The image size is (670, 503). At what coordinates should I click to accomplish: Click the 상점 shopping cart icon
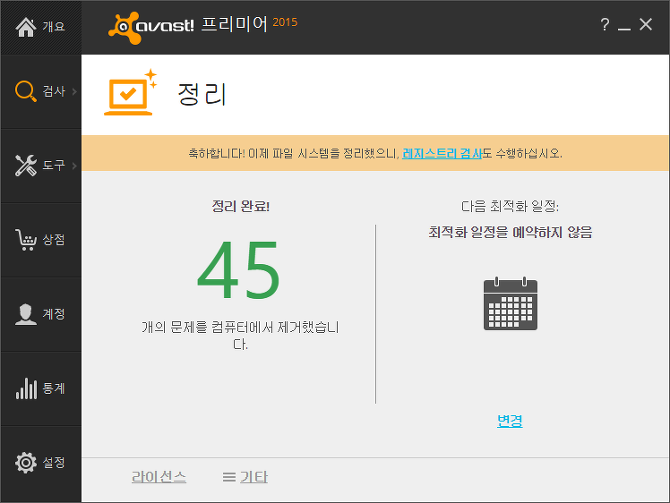26,240
